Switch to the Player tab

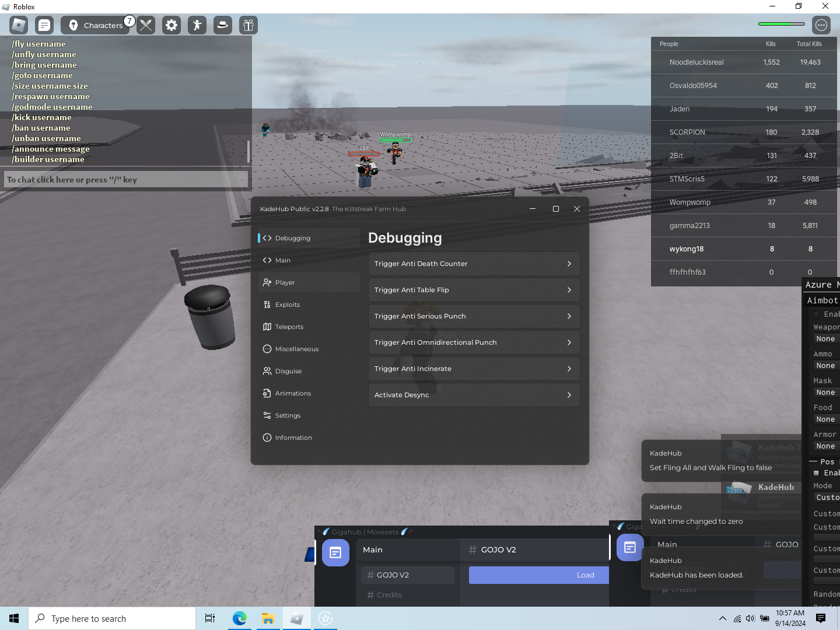[x=309, y=282]
